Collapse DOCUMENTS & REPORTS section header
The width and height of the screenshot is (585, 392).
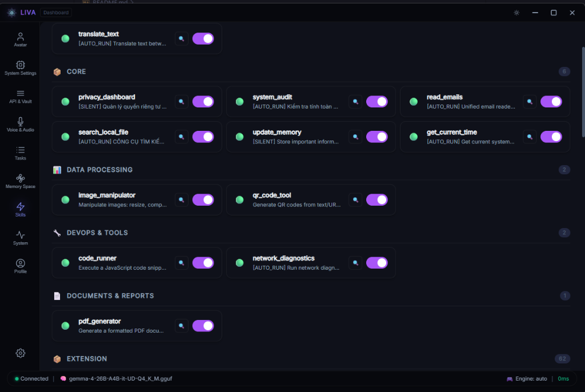(311, 295)
